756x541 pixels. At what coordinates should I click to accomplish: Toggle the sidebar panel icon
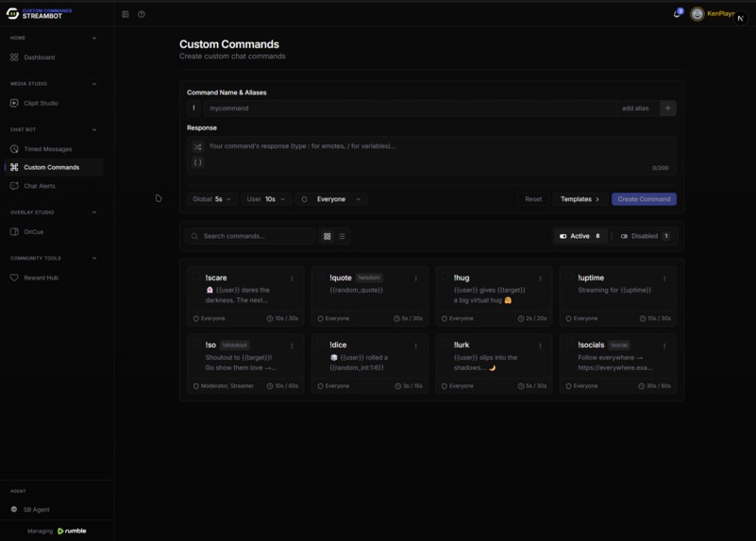[126, 14]
